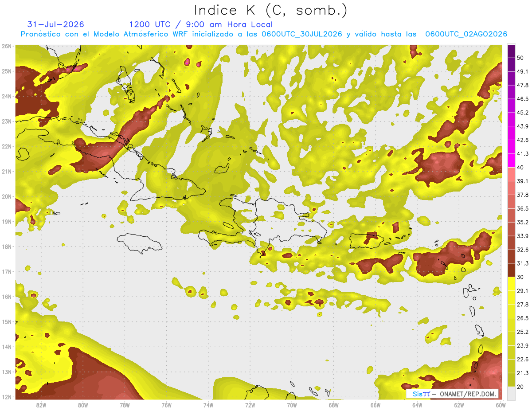Image resolution: width=532 pixels, height=411 pixels.
Task: Click longitude axis label '80W'
Action: (82, 405)
